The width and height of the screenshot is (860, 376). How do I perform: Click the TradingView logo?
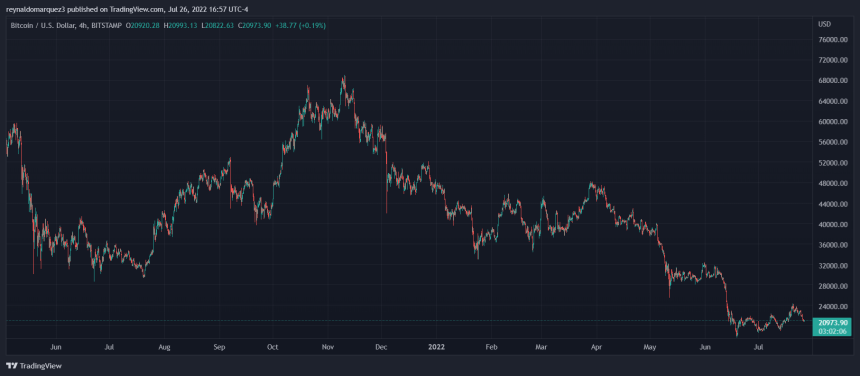[34, 366]
